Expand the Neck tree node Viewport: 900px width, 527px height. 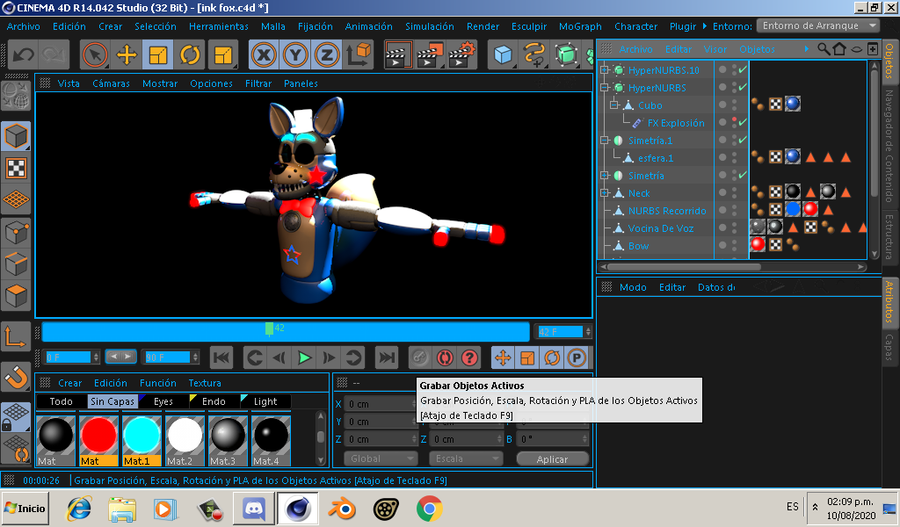604,193
